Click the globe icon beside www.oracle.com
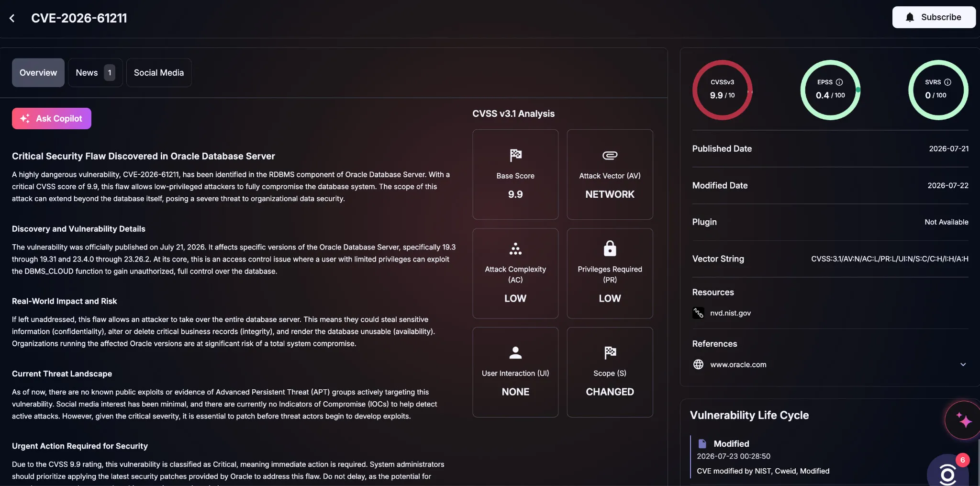 coord(698,364)
